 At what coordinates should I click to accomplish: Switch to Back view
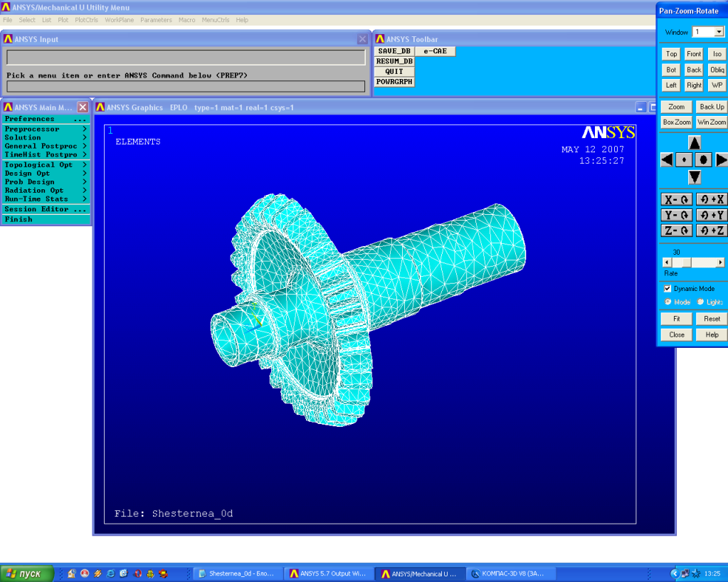coord(694,70)
